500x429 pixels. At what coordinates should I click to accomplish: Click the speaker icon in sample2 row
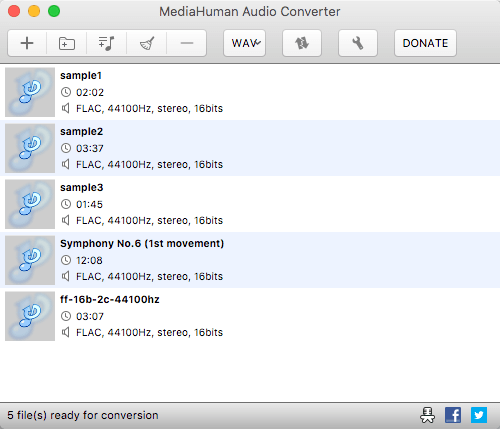(66, 164)
